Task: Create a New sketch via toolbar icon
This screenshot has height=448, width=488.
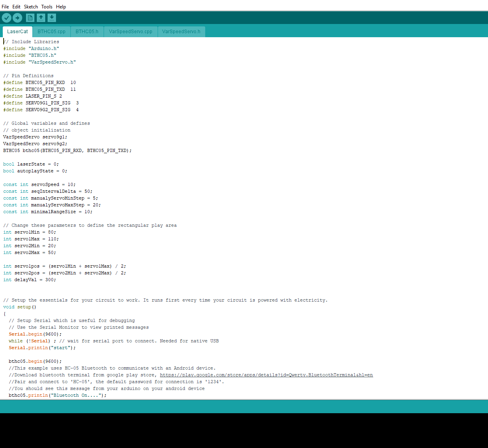Action: pos(30,18)
